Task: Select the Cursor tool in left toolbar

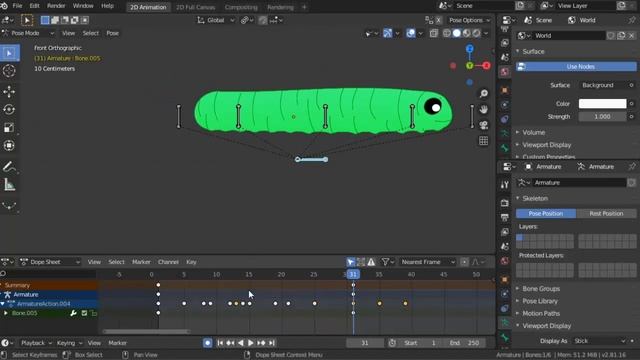Action: click(9, 71)
